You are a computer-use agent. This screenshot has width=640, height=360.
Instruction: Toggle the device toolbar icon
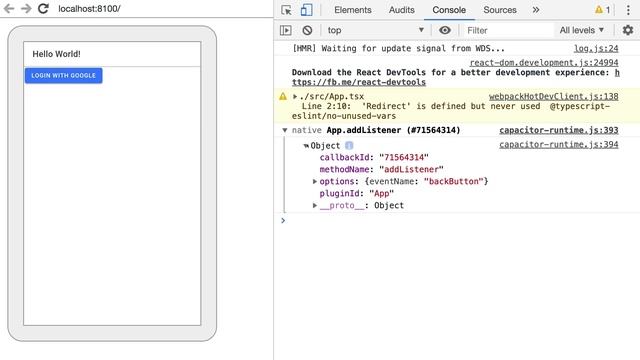click(x=307, y=10)
